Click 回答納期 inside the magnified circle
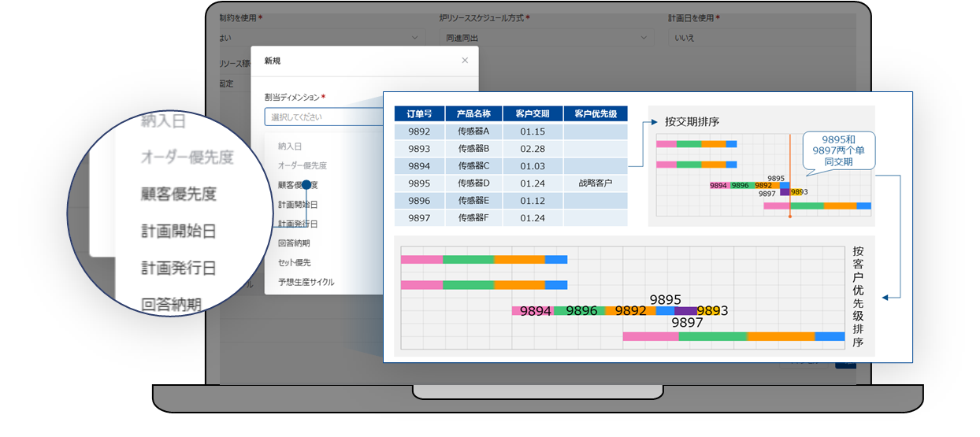Viewport: 980px width, 437px height. pyautogui.click(x=172, y=304)
